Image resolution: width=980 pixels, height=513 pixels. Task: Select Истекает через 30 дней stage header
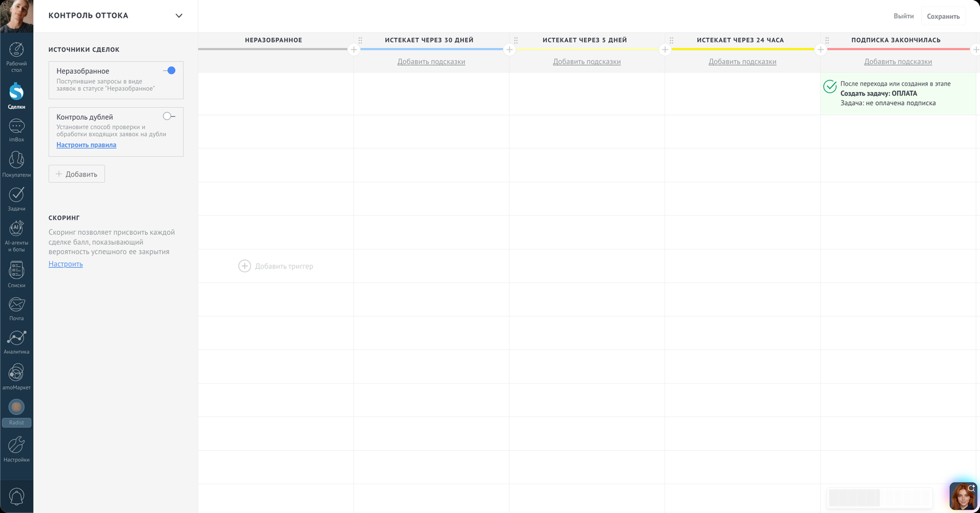point(429,41)
